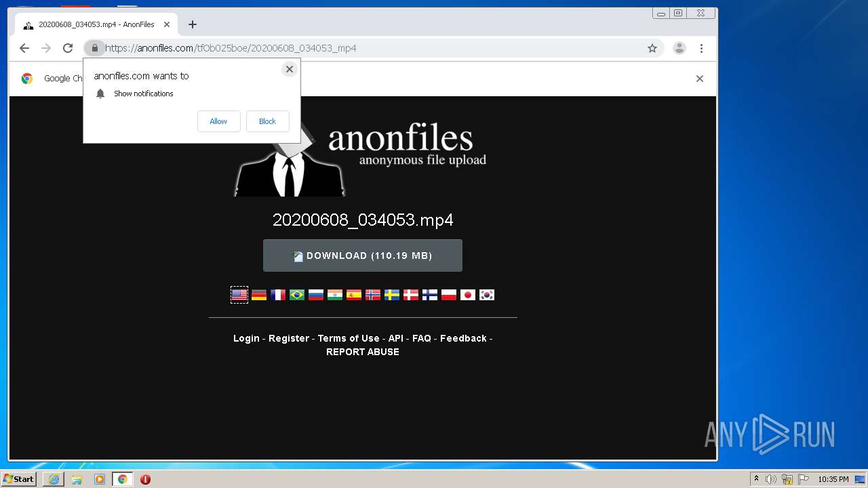The height and width of the screenshot is (488, 868).
Task: Switch to Spanish flag language
Action: tap(354, 295)
